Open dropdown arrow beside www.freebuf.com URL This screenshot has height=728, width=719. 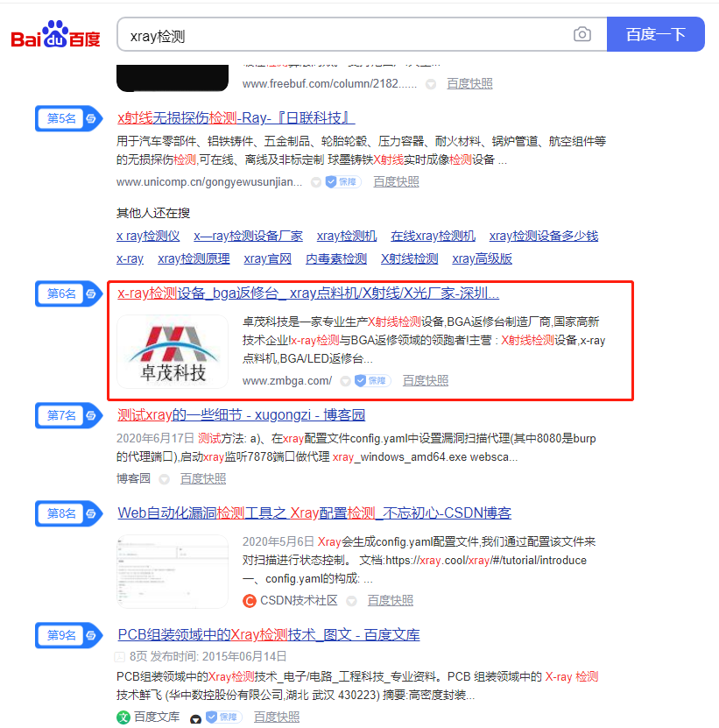coord(431,84)
